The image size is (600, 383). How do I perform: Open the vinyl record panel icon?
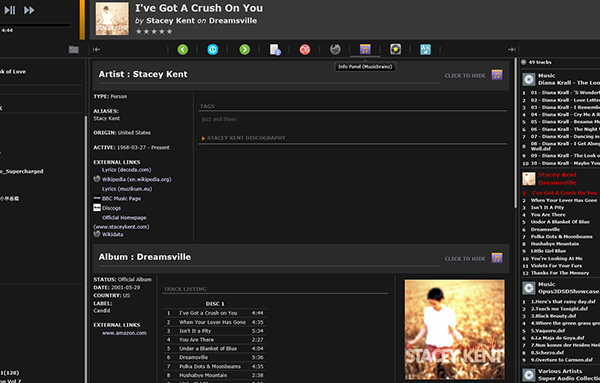click(395, 49)
